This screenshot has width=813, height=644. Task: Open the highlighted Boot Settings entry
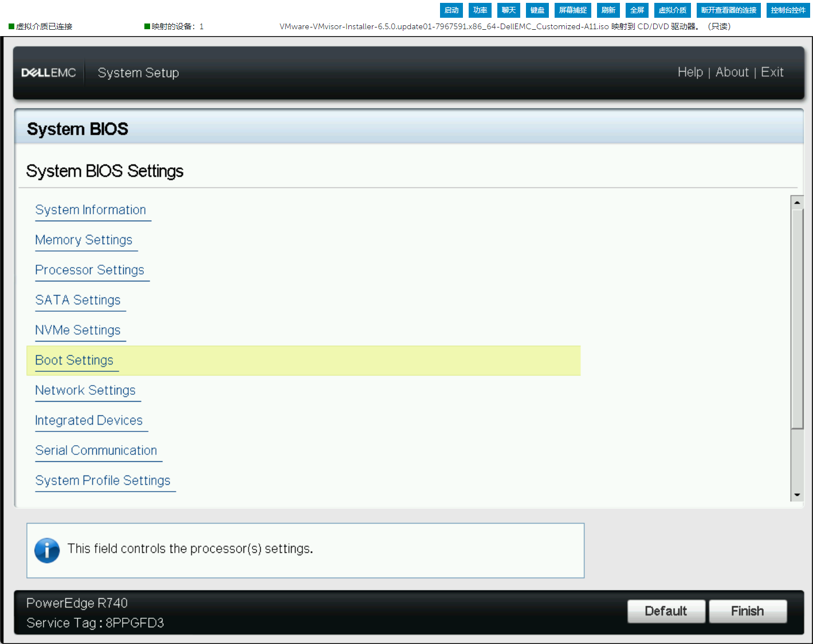pyautogui.click(x=304, y=360)
